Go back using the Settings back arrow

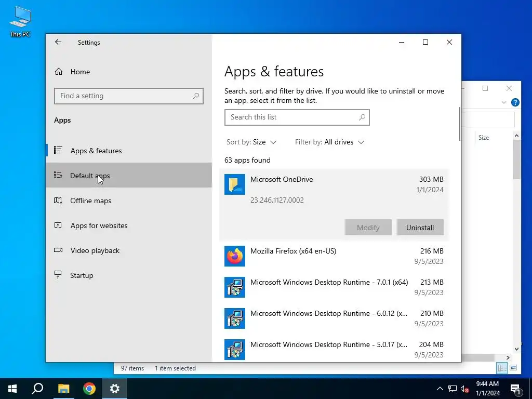point(58,42)
